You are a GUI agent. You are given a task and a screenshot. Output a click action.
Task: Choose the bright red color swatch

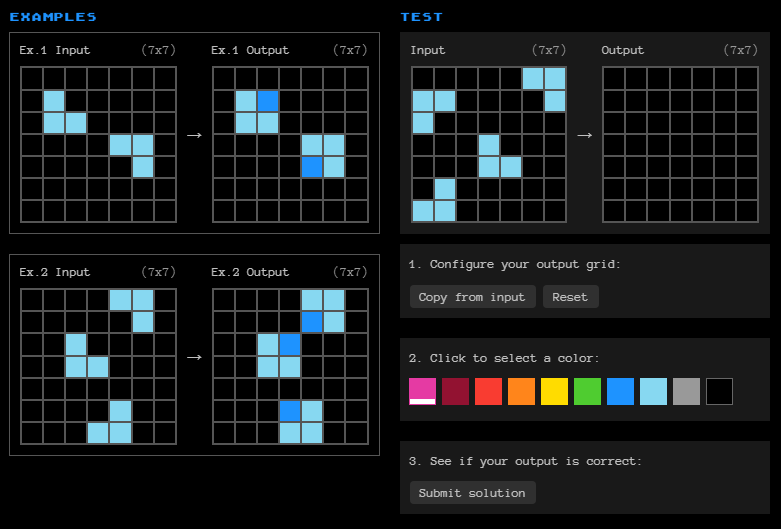[x=488, y=391]
